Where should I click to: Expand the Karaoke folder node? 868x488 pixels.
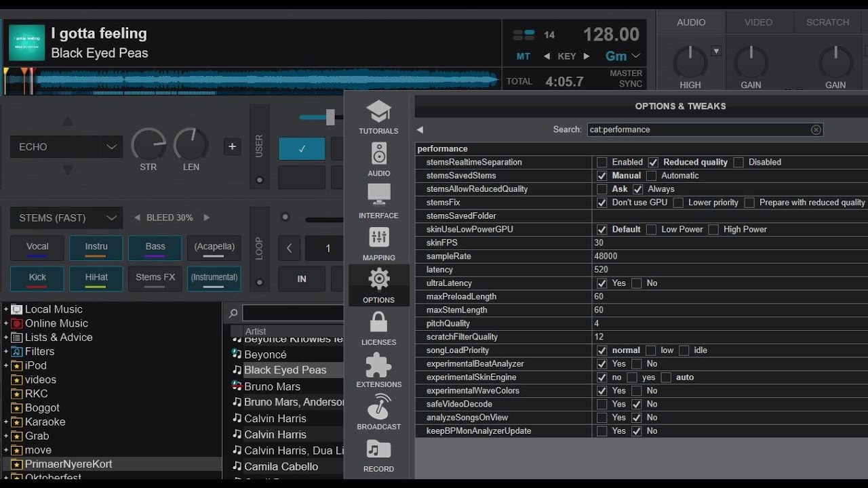pyautogui.click(x=6, y=422)
